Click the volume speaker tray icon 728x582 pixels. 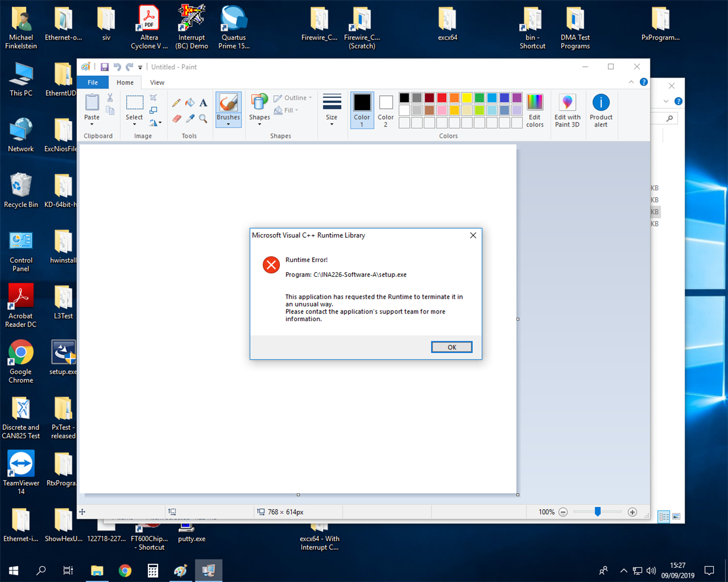(x=651, y=571)
